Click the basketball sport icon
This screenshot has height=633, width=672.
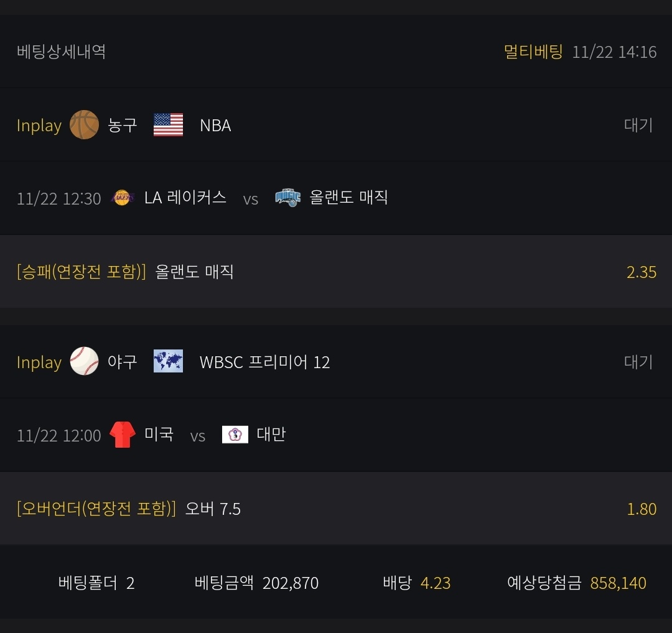84,125
